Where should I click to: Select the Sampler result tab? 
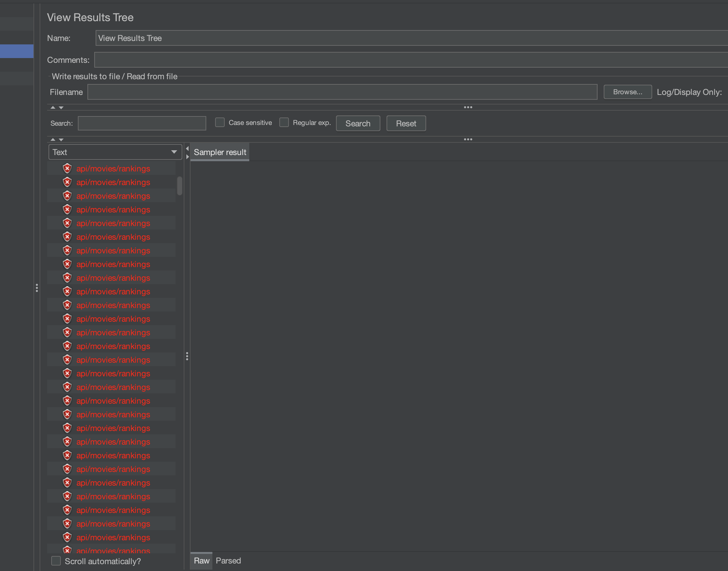point(220,152)
